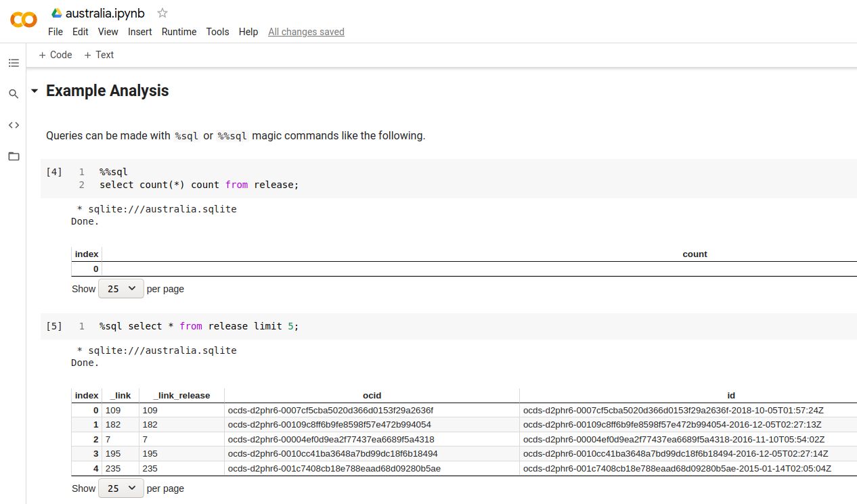Open the Files browser panel
857x504 pixels.
14,156
